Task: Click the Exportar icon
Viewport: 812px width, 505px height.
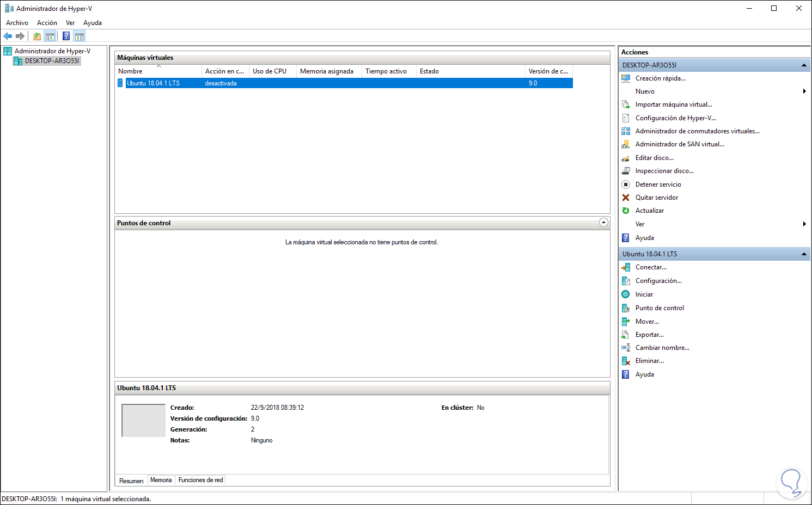Action: click(x=626, y=335)
